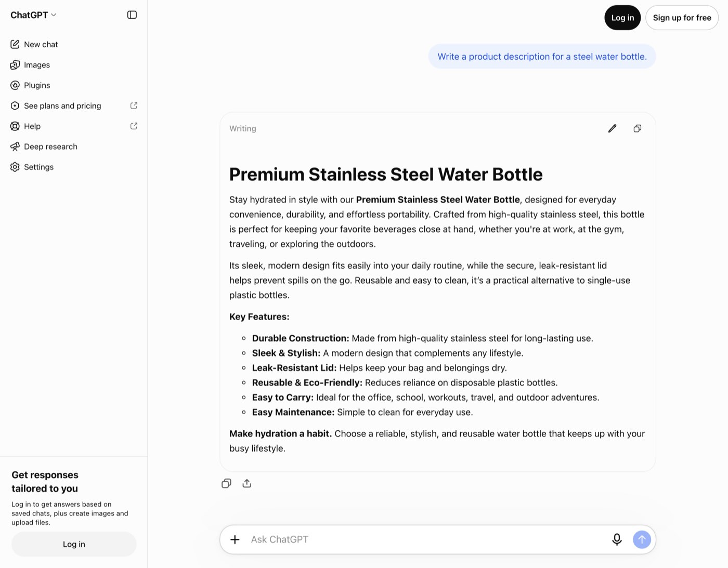Click the sidebar bottom Log in button

74,544
